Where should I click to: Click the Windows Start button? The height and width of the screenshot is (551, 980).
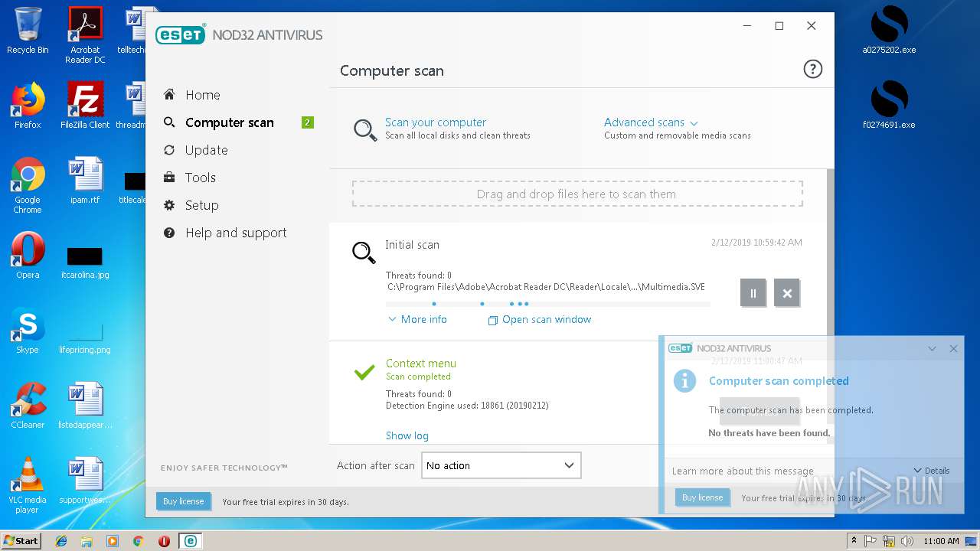click(x=21, y=540)
